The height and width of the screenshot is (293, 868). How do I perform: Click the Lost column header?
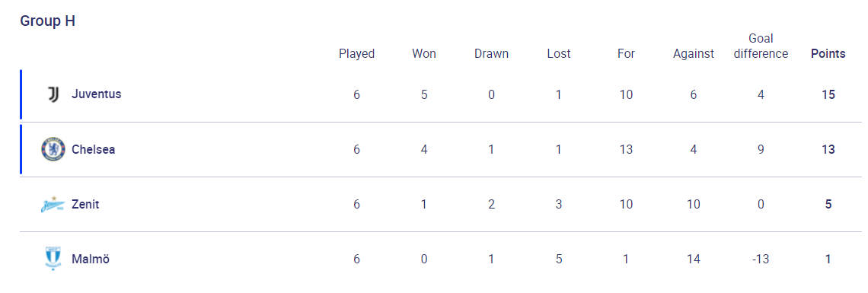coord(559,53)
